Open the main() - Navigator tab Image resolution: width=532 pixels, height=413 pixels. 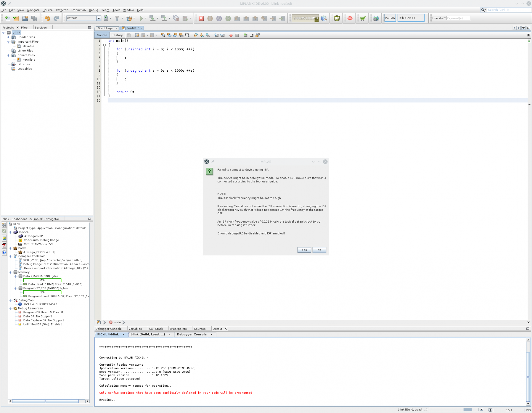(x=47, y=219)
